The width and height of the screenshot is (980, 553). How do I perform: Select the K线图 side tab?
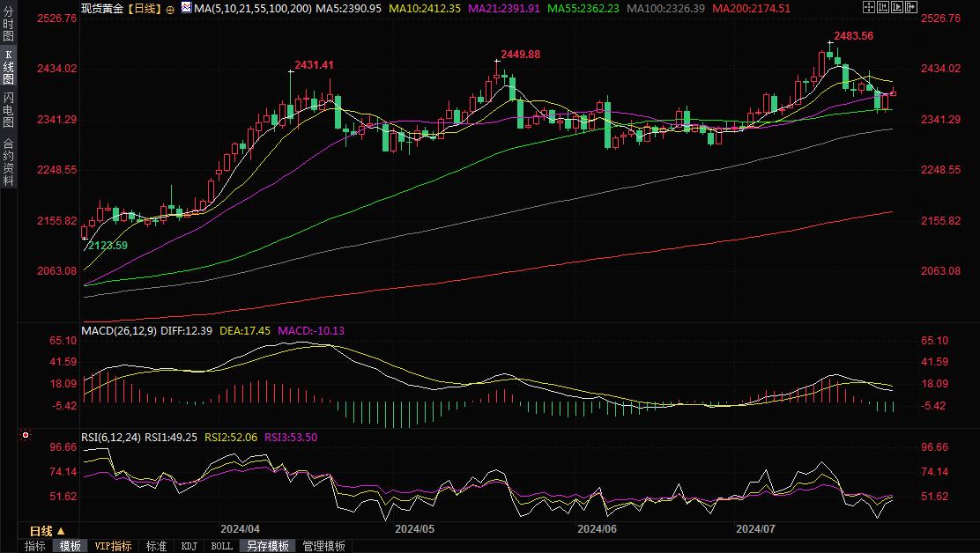pyautogui.click(x=8, y=67)
